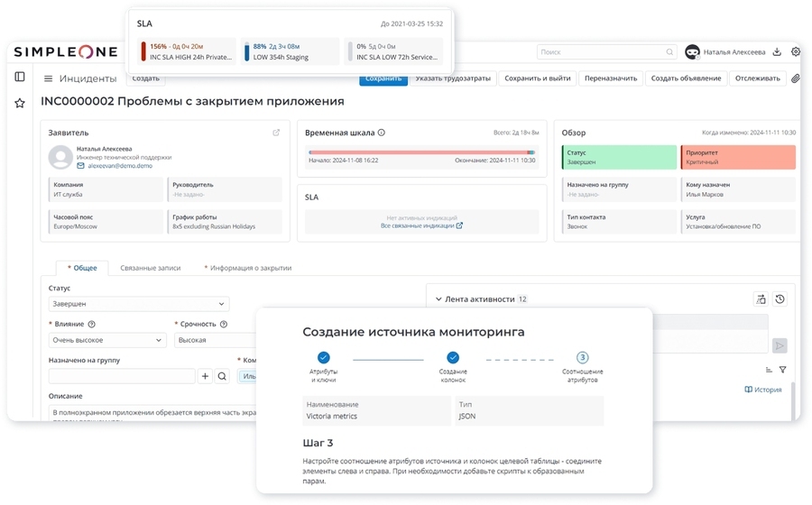
Task: Click the Все связанные индикации link
Action: click(x=420, y=225)
